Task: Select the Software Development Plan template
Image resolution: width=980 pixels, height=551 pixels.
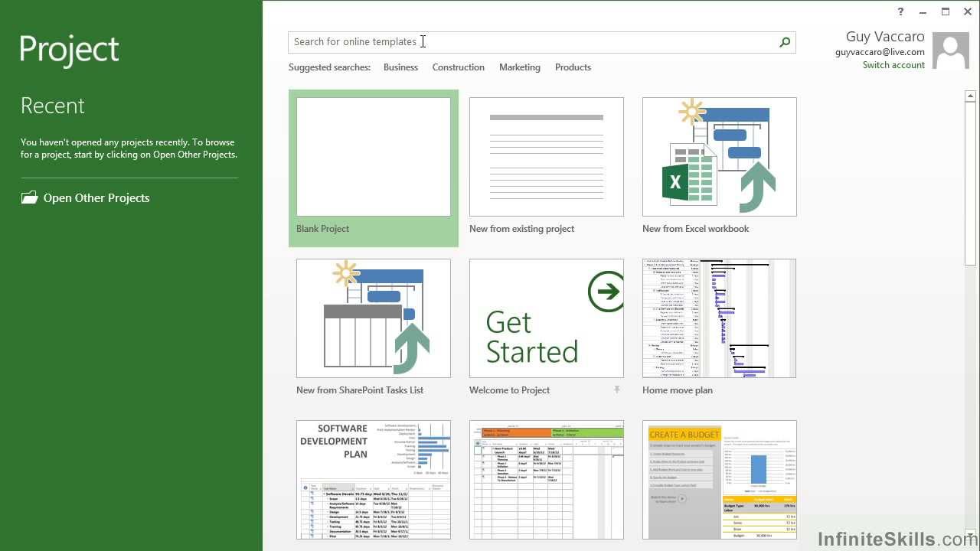Action: tap(374, 480)
